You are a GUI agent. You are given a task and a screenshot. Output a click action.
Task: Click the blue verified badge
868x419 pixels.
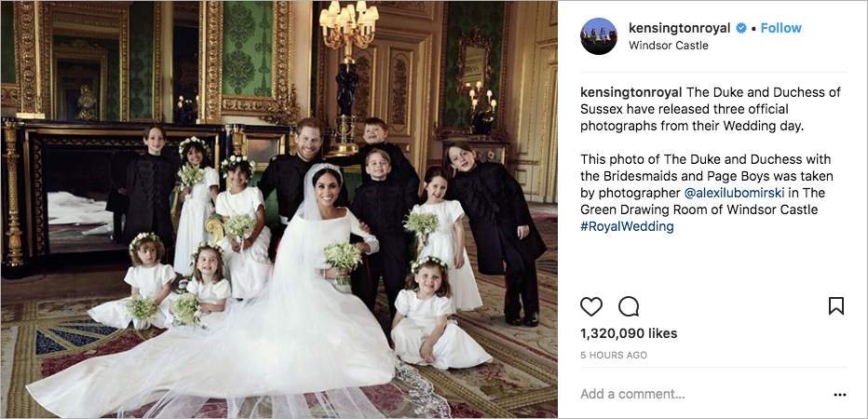pos(740,28)
